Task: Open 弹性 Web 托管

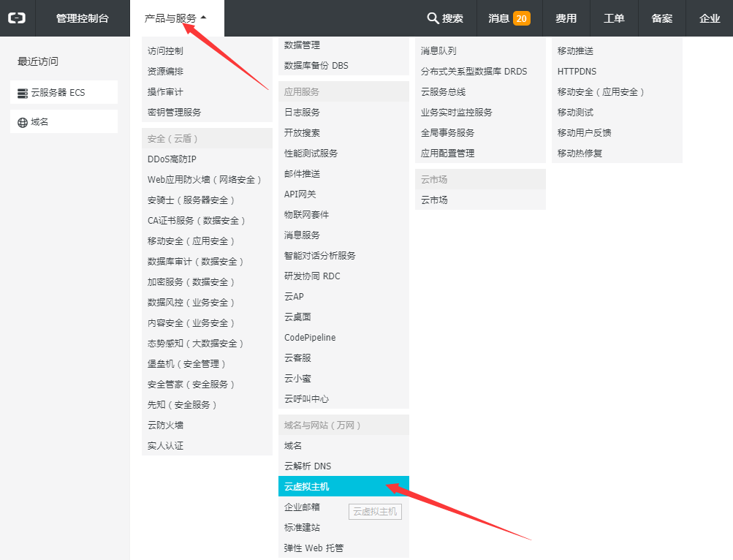Action: [314, 548]
